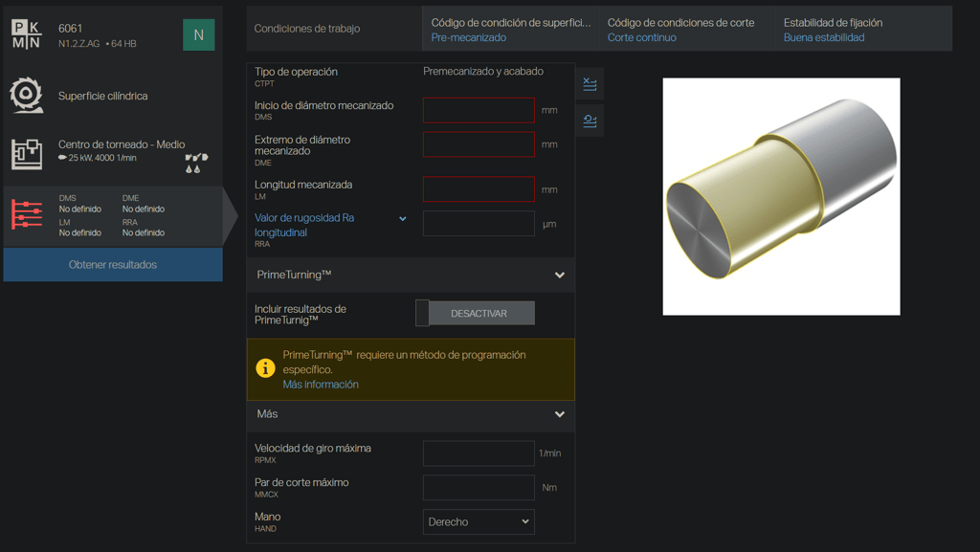Viewport: 980px width, 552px height.
Task: Click the DMS start diameter input field
Action: (479, 110)
